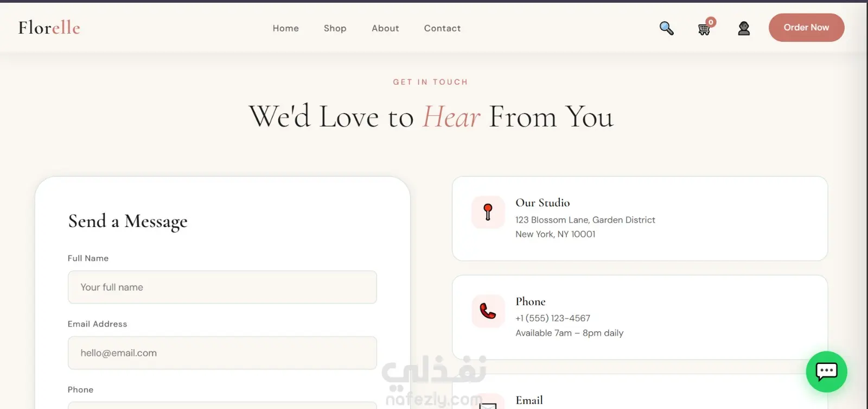This screenshot has width=868, height=409.
Task: Open the shopping cart icon
Action: pyautogui.click(x=704, y=30)
